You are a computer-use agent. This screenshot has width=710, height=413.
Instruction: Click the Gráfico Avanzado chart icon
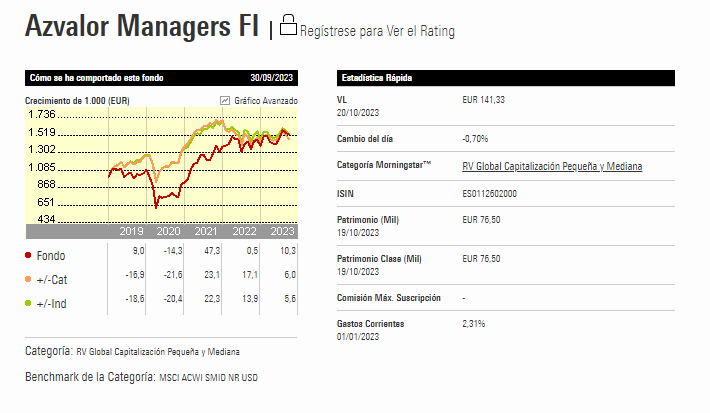[x=224, y=101]
